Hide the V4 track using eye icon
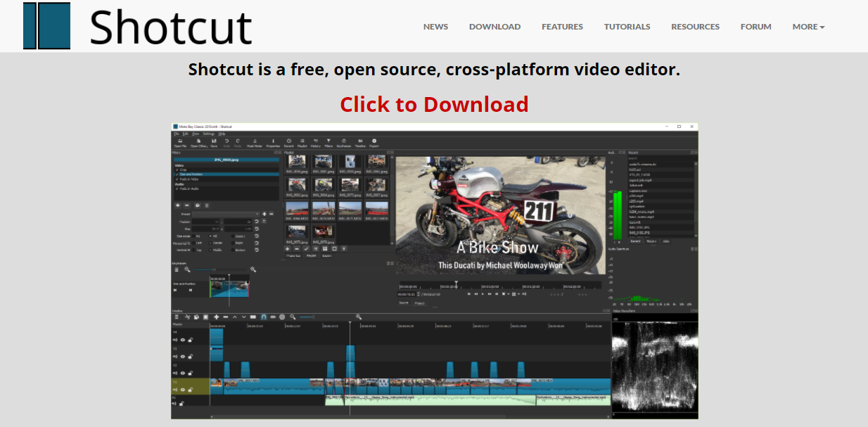This screenshot has width=868, height=427. point(183,340)
